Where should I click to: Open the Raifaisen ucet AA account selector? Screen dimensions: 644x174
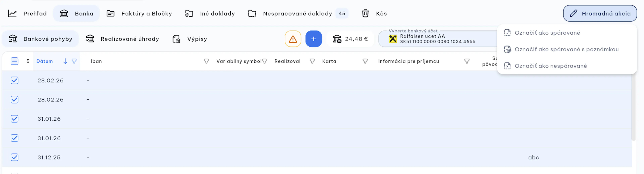(x=438, y=39)
